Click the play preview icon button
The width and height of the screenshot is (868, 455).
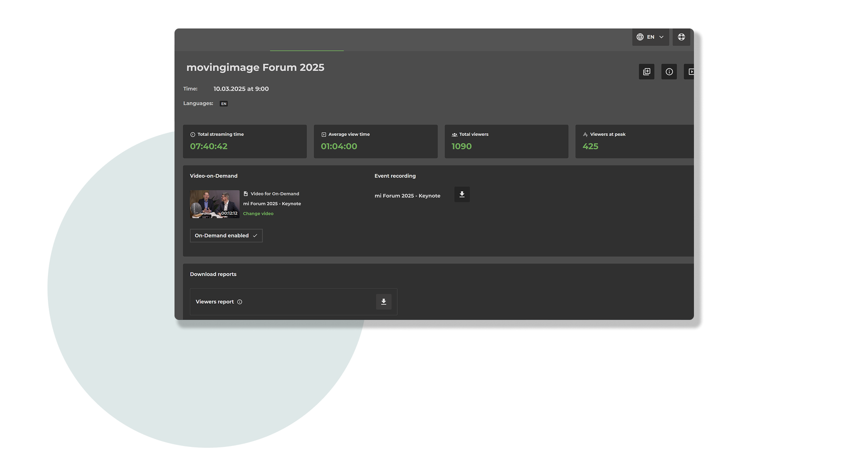point(689,71)
